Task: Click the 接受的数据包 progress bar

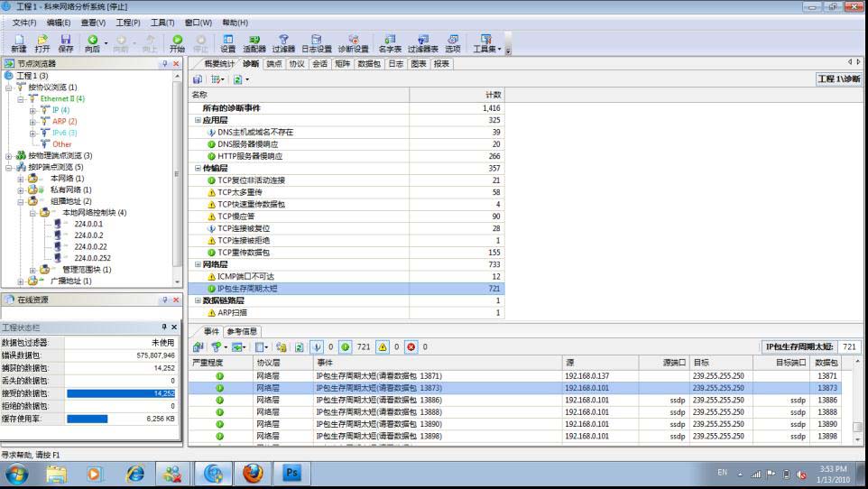Action: tap(121, 393)
